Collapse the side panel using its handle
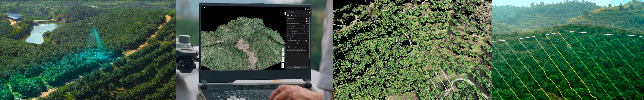Viewport: 644px width, 100px height. point(285,13)
